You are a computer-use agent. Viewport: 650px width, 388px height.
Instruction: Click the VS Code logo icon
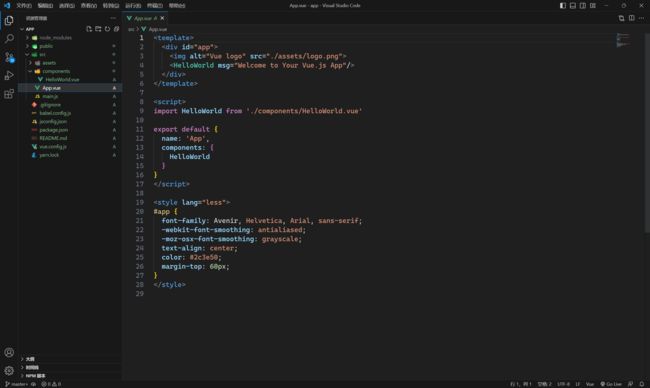pos(7,5)
